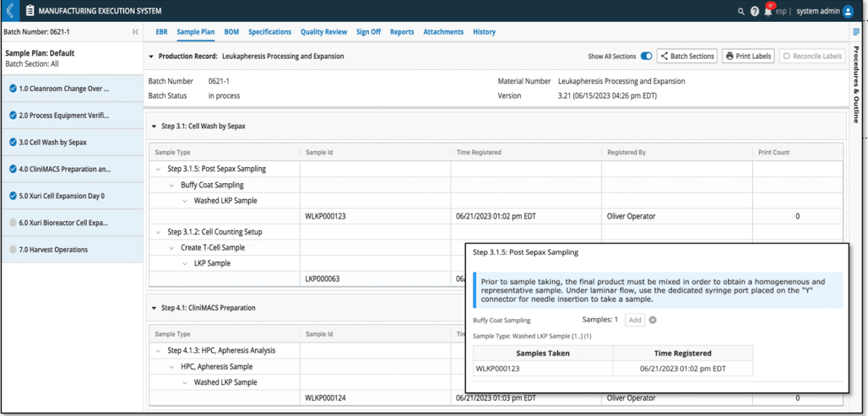Collapse the Step 4.1: CliniMACS Preparation section
868x416 pixels.
coord(155,307)
